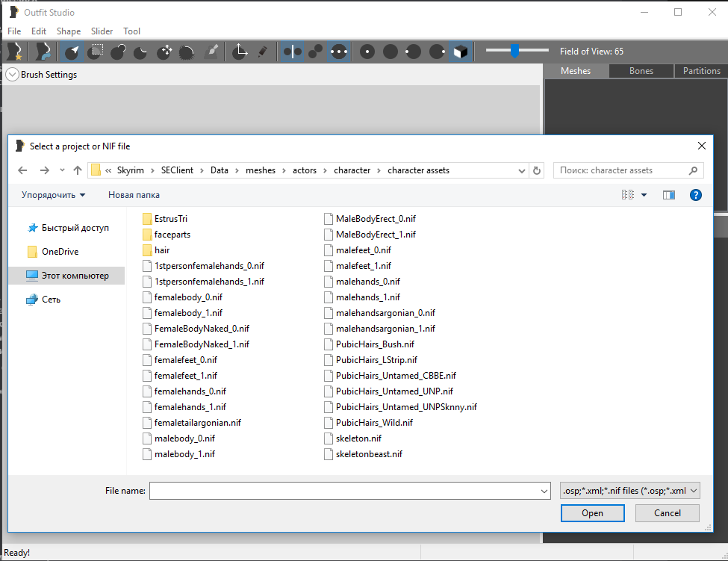Click the Новая папка button
This screenshot has height=561, width=728.
[x=134, y=195]
